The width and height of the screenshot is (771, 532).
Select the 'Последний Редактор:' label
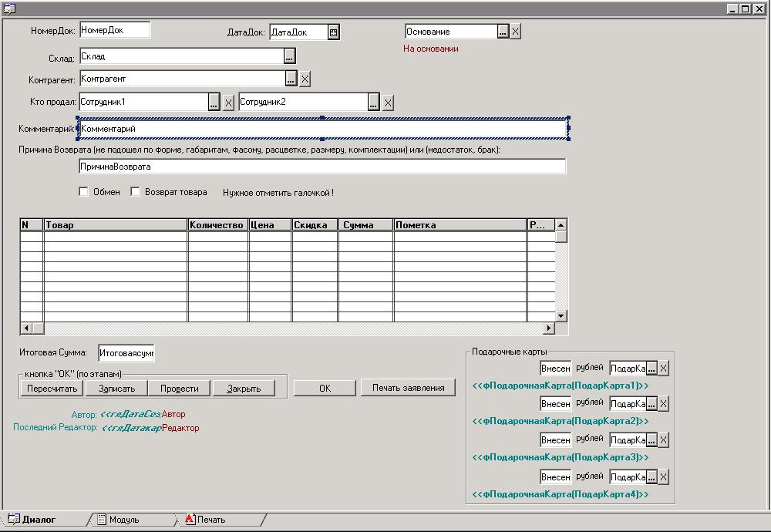pos(55,427)
